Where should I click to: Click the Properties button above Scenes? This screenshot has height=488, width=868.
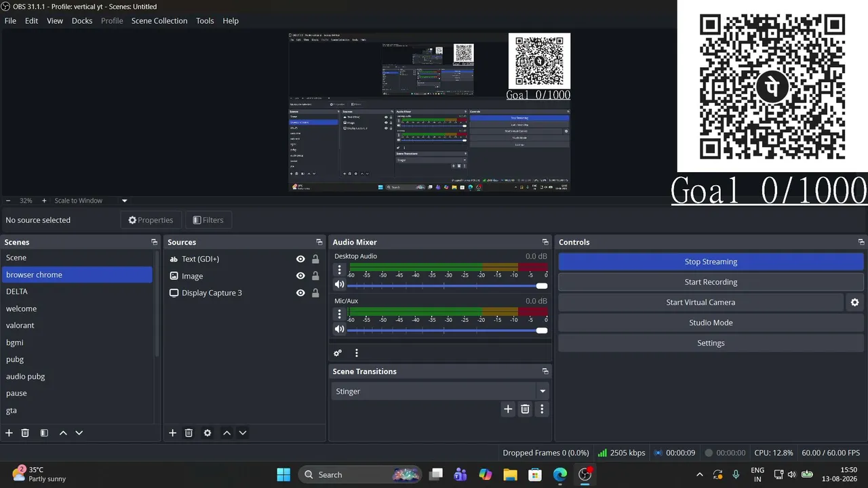(151, 220)
